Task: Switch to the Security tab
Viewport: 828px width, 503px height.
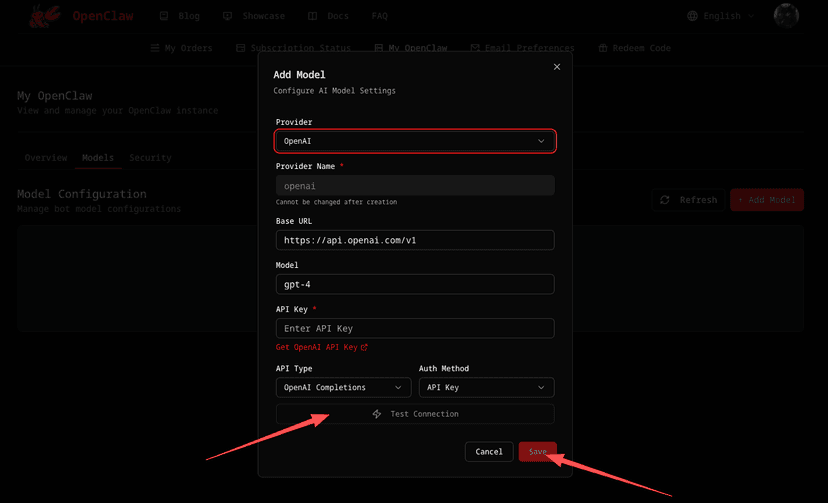Action: [150, 157]
